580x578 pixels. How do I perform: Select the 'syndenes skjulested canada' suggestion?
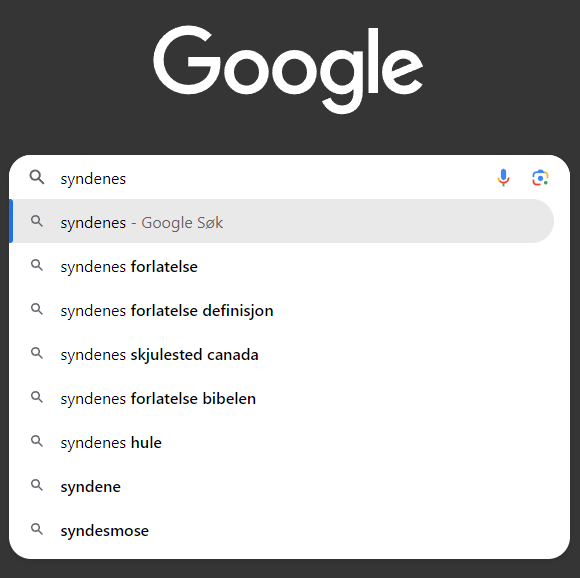(x=281, y=355)
